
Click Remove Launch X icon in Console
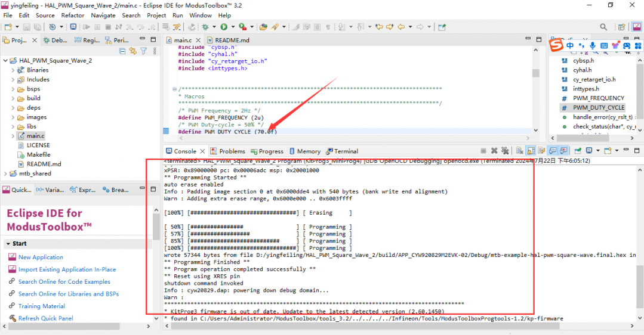click(495, 151)
